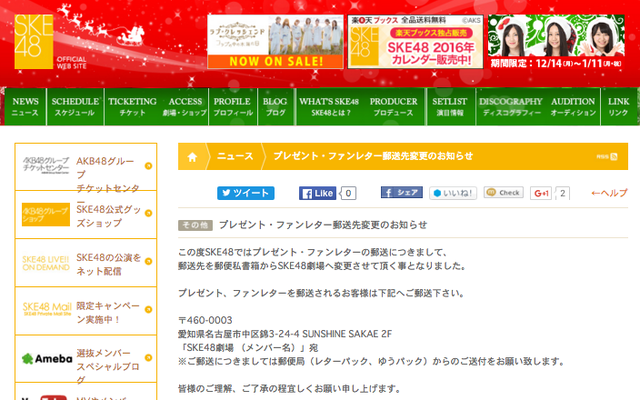The height and width of the screenshot is (400, 640).
Task: Open the SETLIST menu item
Action: tap(449, 107)
